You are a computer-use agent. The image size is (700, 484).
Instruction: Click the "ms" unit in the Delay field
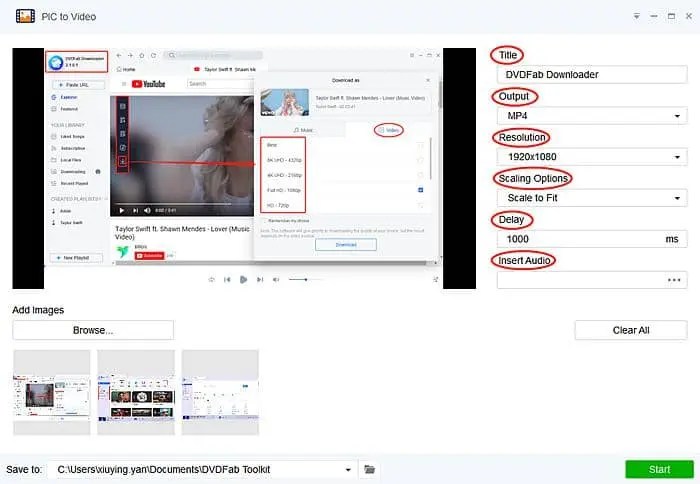tap(671, 239)
